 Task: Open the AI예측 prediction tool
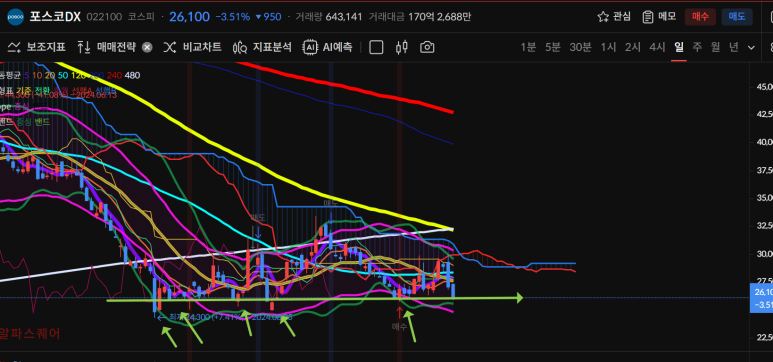pos(328,47)
